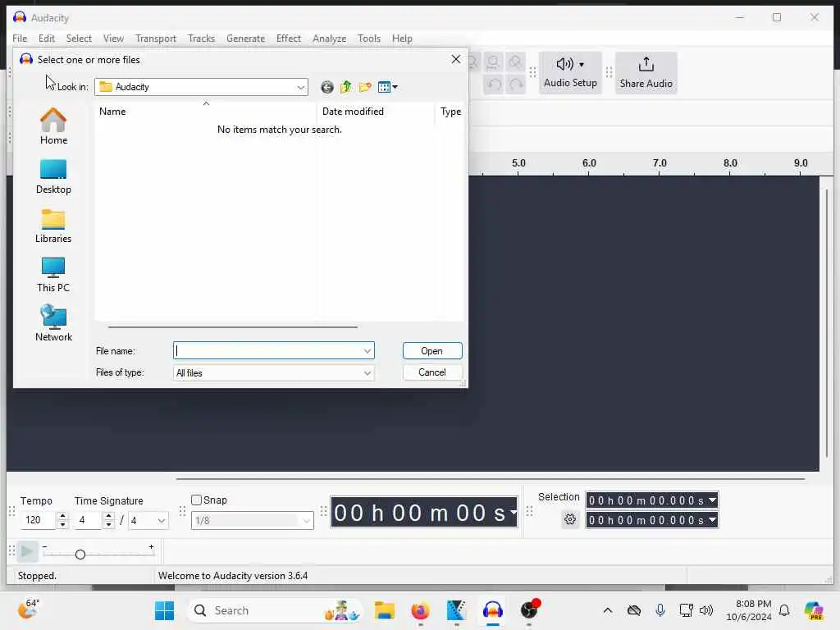This screenshot has width=840, height=630.
Task: Open the Help menu
Action: tap(402, 39)
